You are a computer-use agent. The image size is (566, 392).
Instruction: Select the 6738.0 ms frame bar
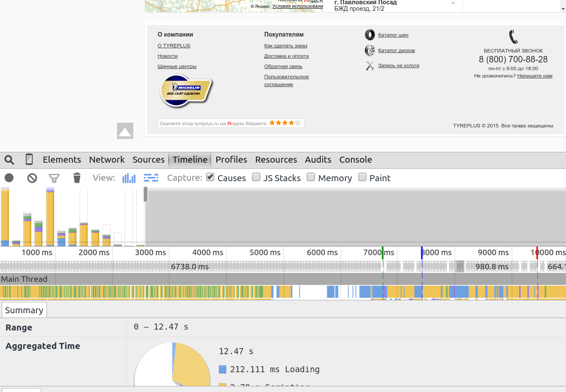(191, 266)
